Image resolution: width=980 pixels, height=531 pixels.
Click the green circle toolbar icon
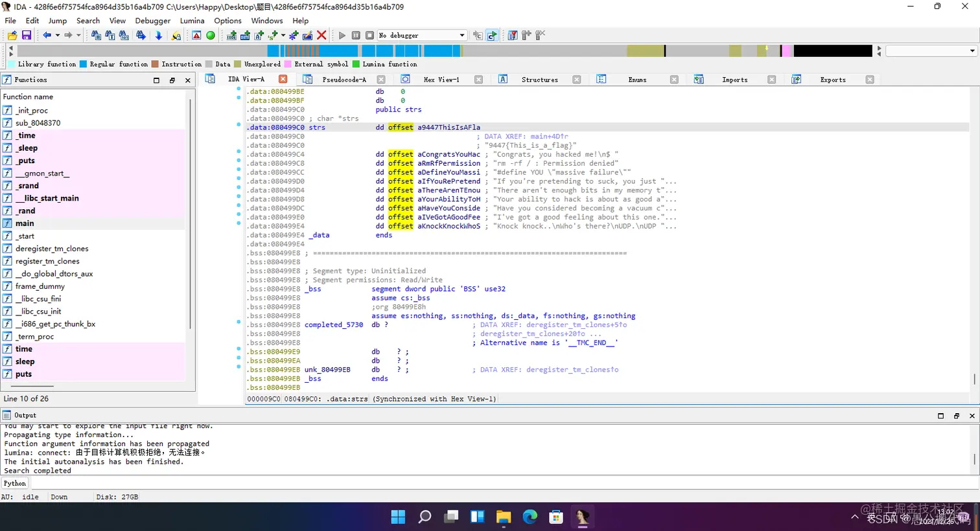pyautogui.click(x=211, y=36)
